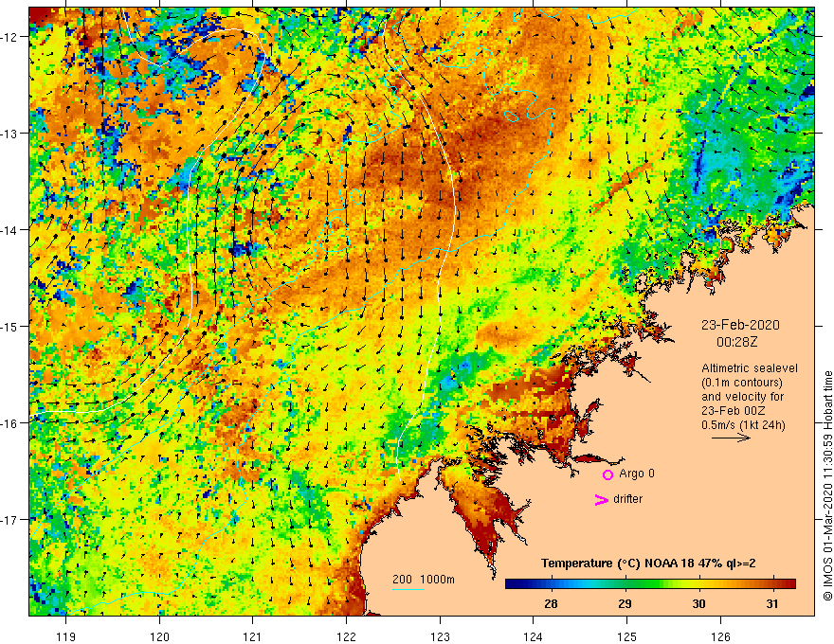Click the 'Argo 0' legend label
This screenshot has height=644, width=834.
[x=637, y=474]
